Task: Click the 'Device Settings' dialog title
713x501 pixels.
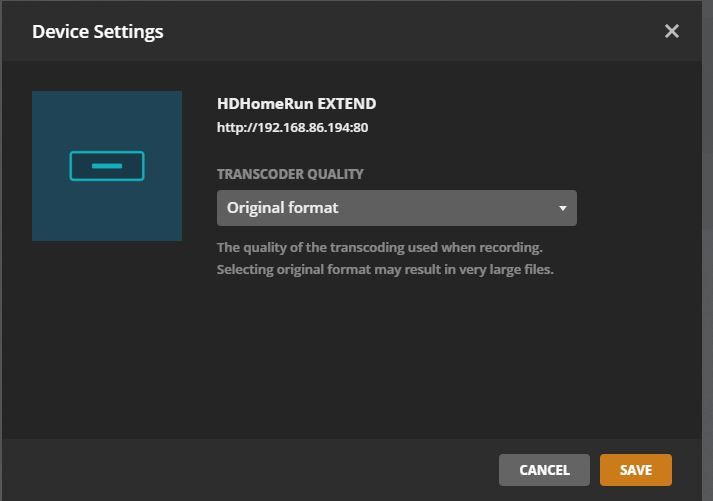Action: (x=98, y=32)
